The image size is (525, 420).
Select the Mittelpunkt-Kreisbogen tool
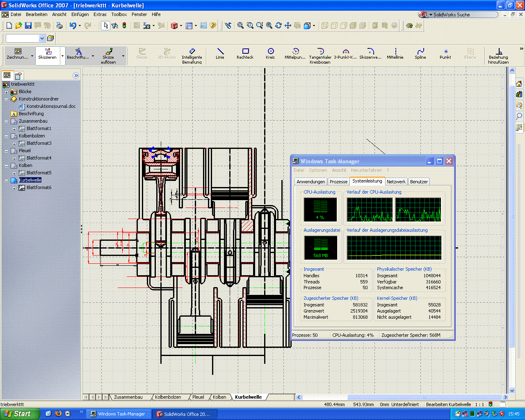(x=295, y=54)
